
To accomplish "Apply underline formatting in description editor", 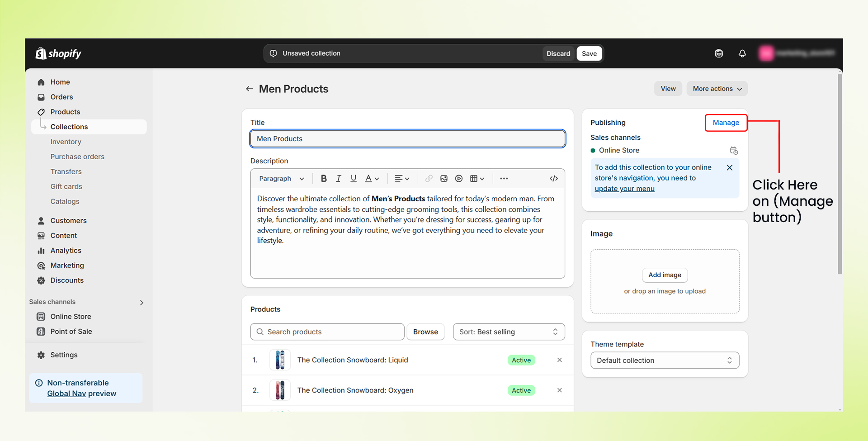I will [354, 179].
